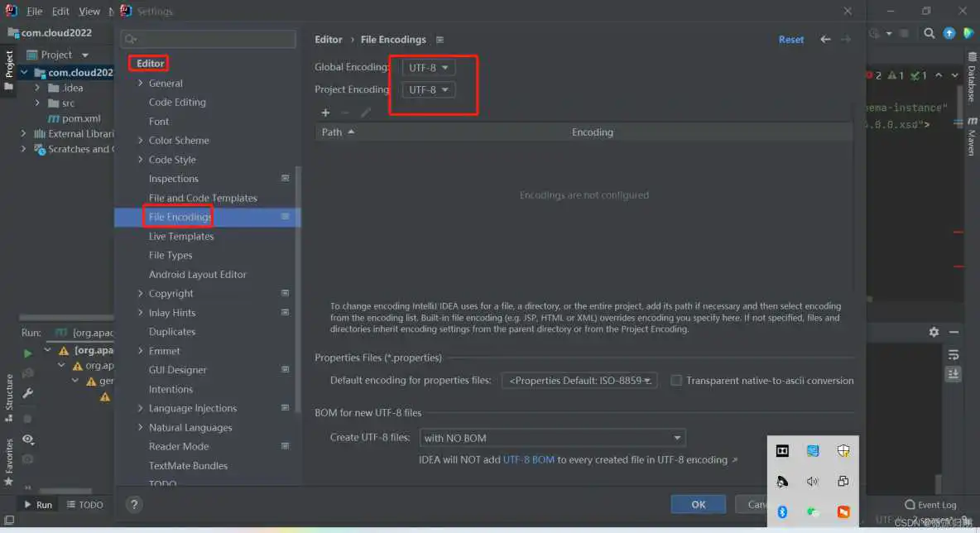
Task: Enable Transparent native-to-ascii conversion checkbox
Action: click(x=676, y=381)
